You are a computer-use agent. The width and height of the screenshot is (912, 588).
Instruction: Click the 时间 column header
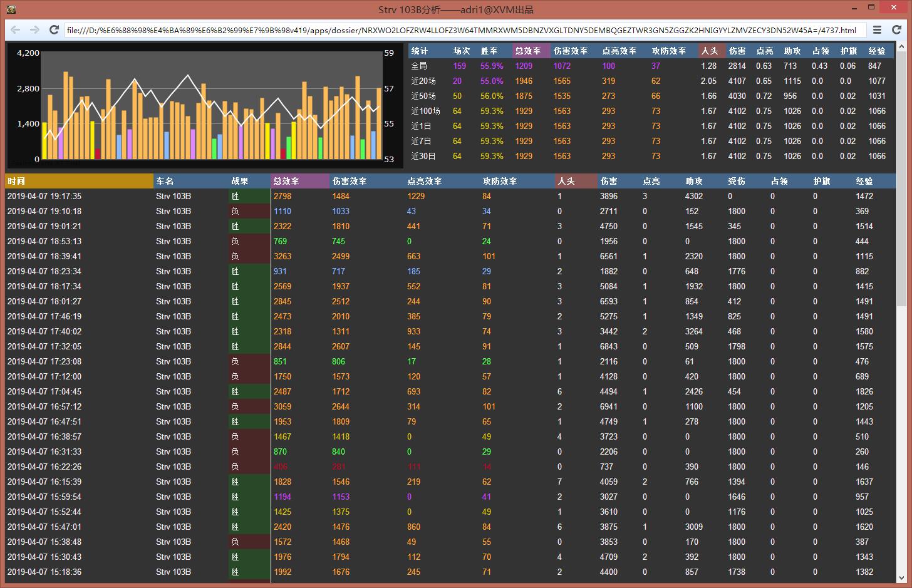tap(79, 181)
